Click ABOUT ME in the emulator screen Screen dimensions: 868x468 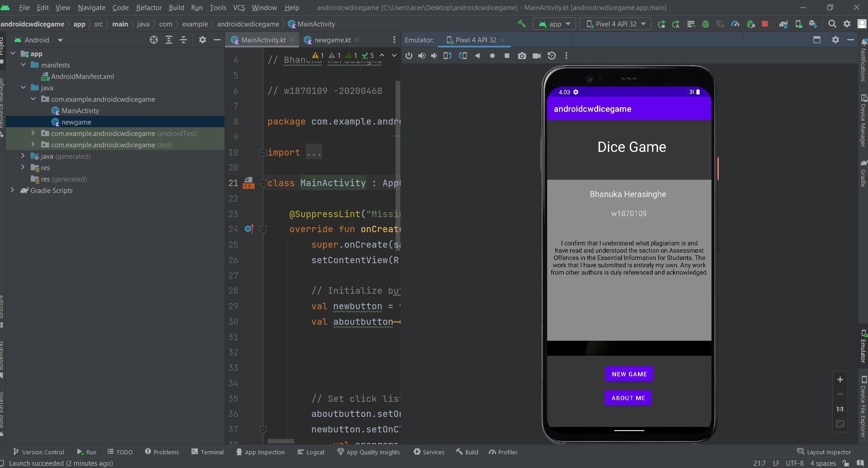628,398
